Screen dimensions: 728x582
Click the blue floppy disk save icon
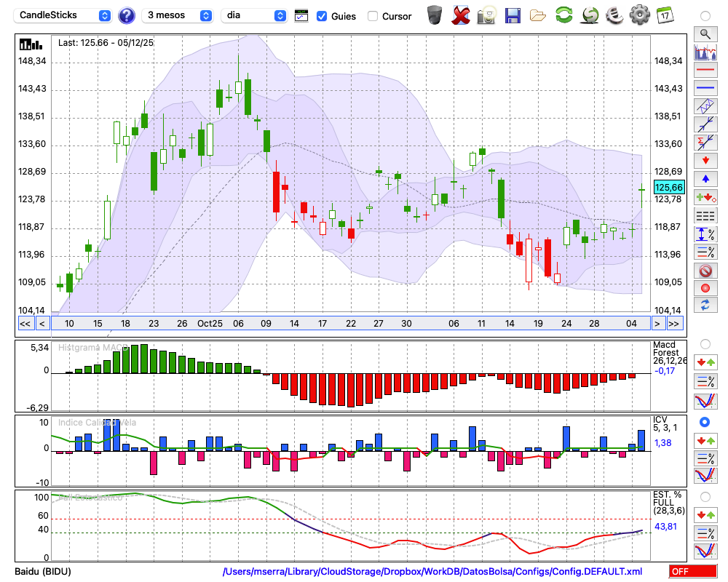coord(513,15)
